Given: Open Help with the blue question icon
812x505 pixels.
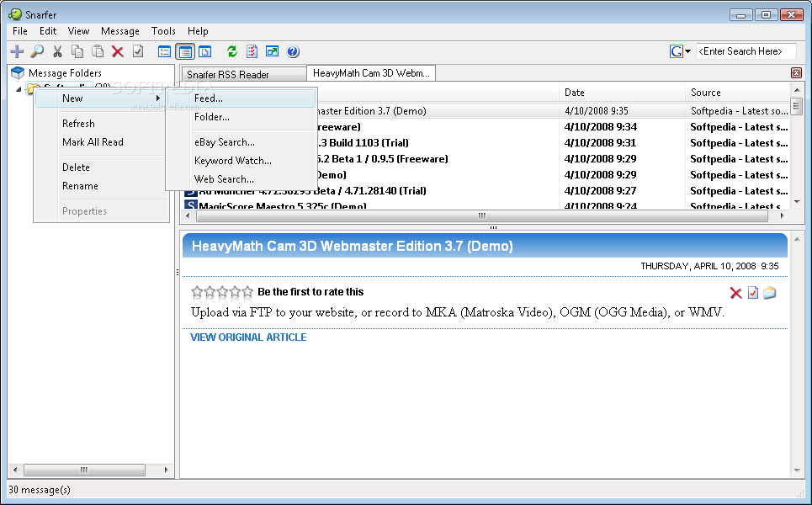Looking at the screenshot, I should point(293,51).
